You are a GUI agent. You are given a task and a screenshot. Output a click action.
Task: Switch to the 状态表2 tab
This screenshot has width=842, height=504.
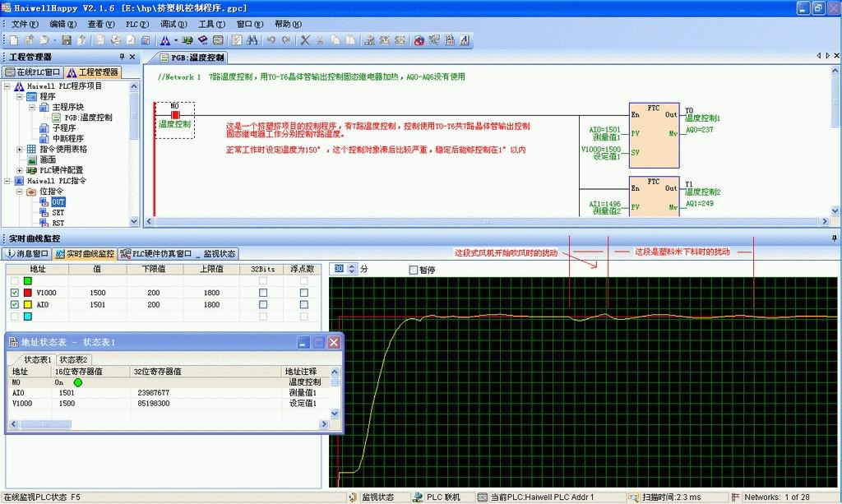(x=74, y=359)
